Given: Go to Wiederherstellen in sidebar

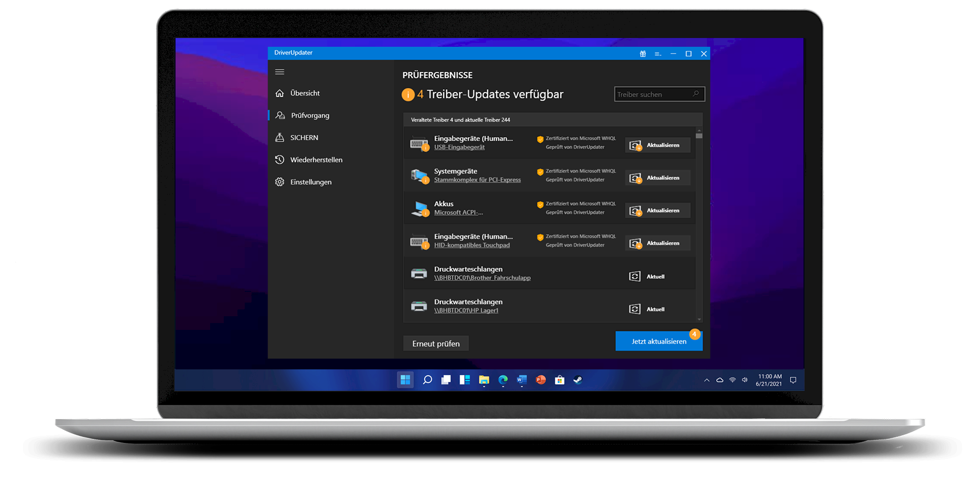Looking at the screenshot, I should point(316,160).
